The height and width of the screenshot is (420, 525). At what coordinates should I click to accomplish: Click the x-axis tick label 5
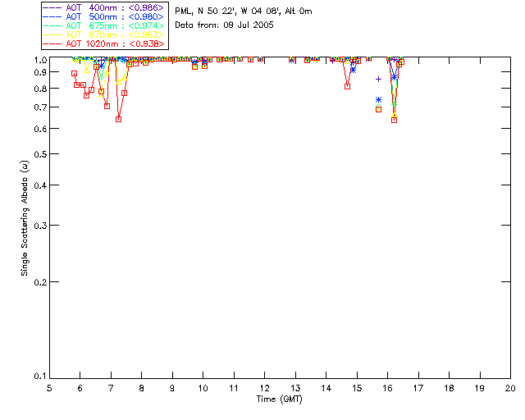pyautogui.click(x=49, y=388)
